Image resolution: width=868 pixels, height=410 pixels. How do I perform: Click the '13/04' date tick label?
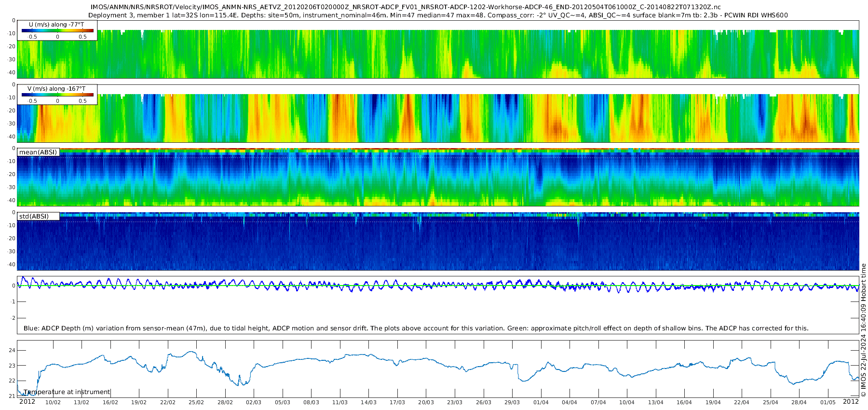click(x=656, y=402)
